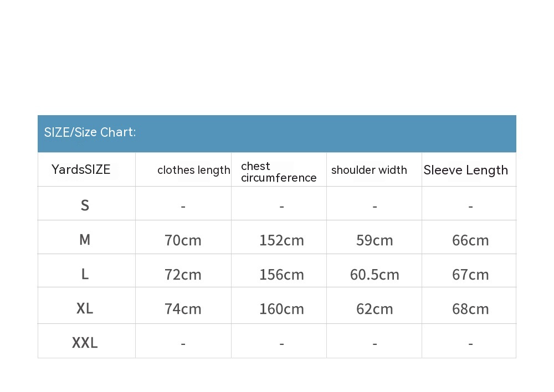This screenshot has width=554, height=392.
Task: Select the XXL size row label
Action: [85, 343]
